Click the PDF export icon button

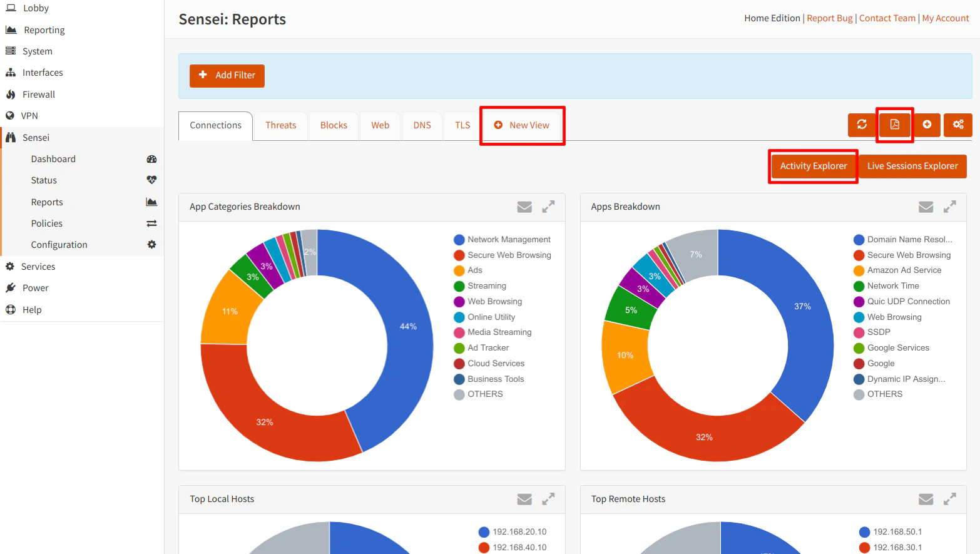point(894,125)
